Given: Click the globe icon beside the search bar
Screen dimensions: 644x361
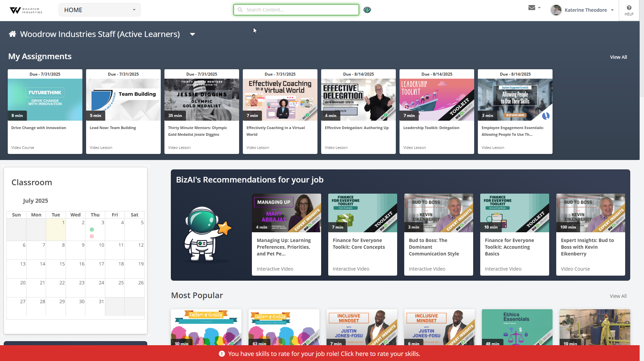Looking at the screenshot, I should pyautogui.click(x=367, y=10).
